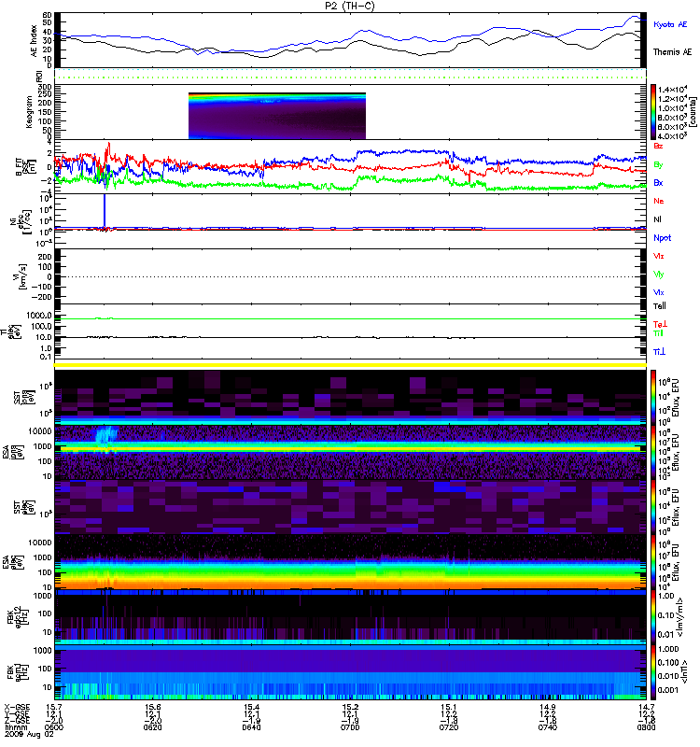The width and height of the screenshot is (700, 747).
Task: Click the red Bz legend label
Action: pos(659,147)
